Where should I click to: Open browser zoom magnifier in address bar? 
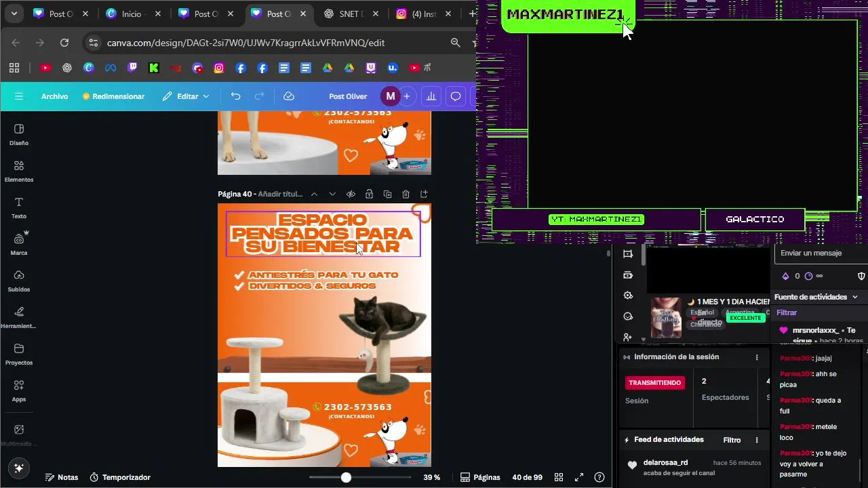[x=456, y=43]
